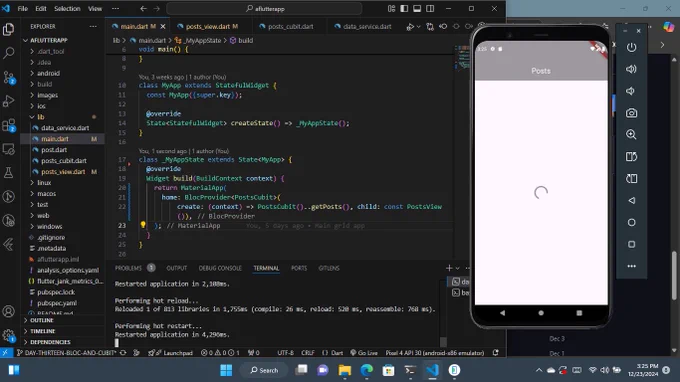The height and width of the screenshot is (382, 680).
Task: Click the emulator zoom magnifier icon
Action: pyautogui.click(x=631, y=135)
